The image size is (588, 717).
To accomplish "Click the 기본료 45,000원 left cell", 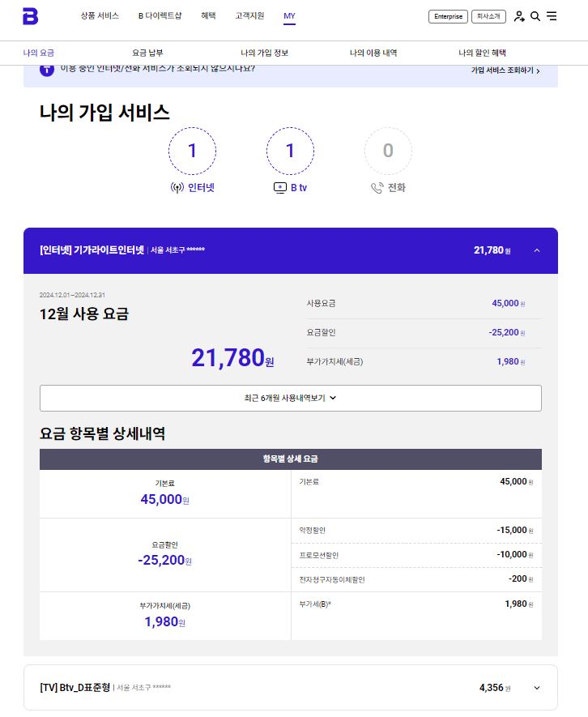I will pos(165,494).
